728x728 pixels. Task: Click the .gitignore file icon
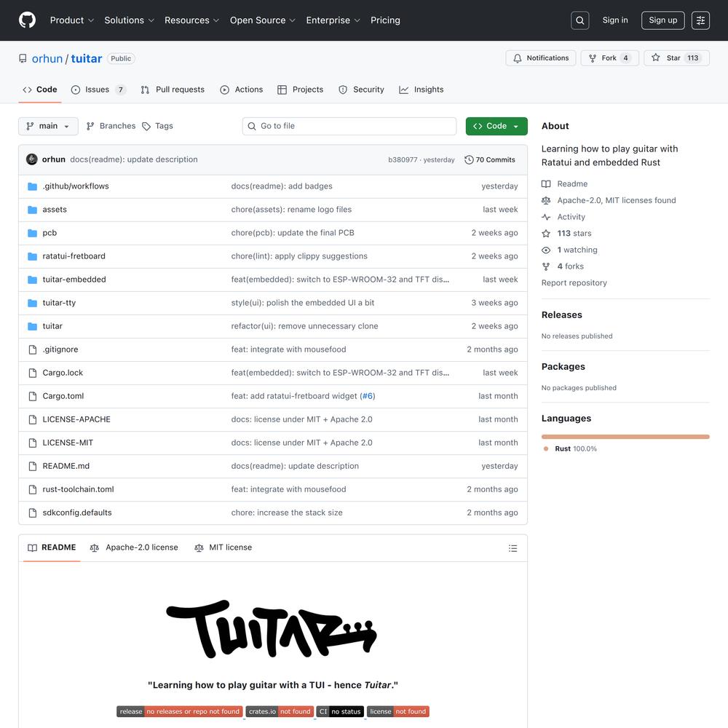click(x=33, y=349)
